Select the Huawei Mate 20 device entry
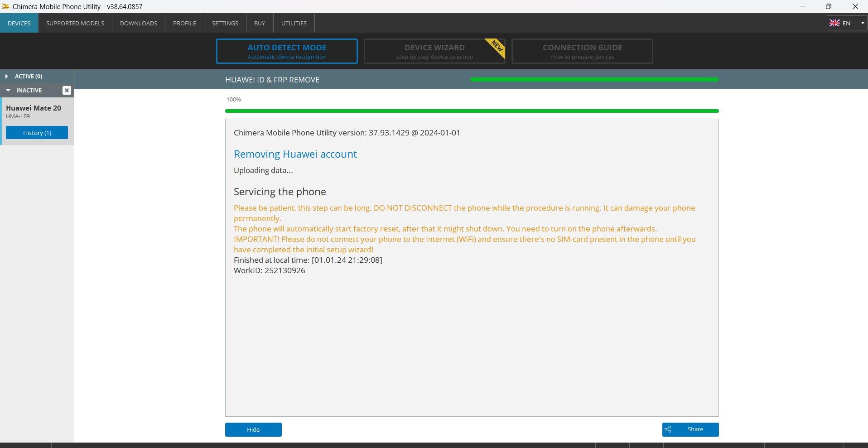 [34, 111]
